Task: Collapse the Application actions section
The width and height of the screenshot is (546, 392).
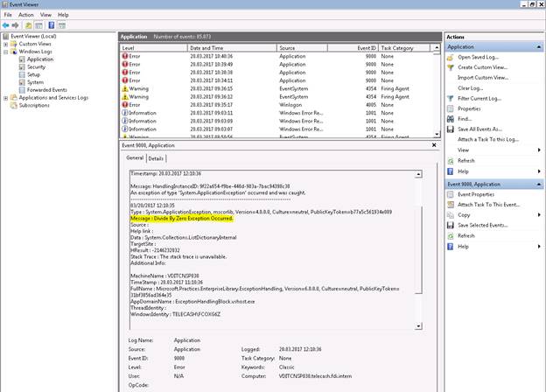Action: point(539,47)
